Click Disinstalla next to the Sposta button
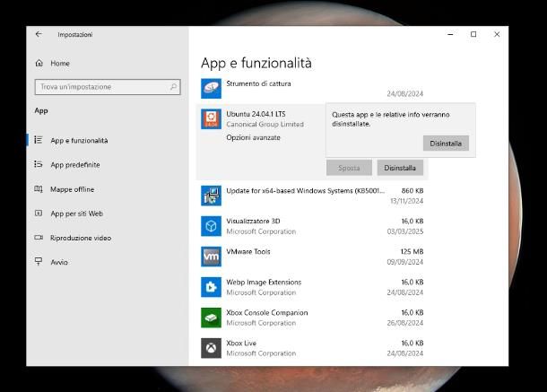Viewport: 547px width, 392px height. pyautogui.click(x=400, y=168)
